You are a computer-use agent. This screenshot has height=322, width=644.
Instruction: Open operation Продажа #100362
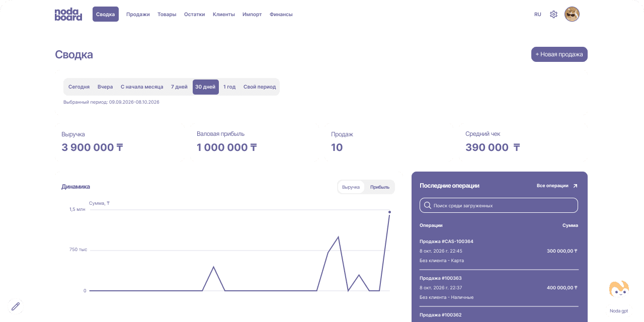440,315
